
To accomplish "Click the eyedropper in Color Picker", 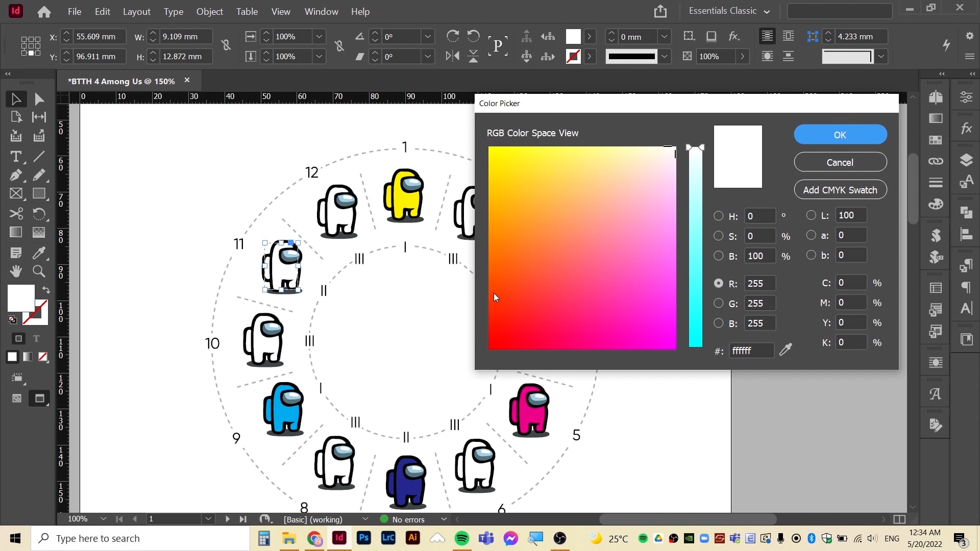I will coord(786,349).
